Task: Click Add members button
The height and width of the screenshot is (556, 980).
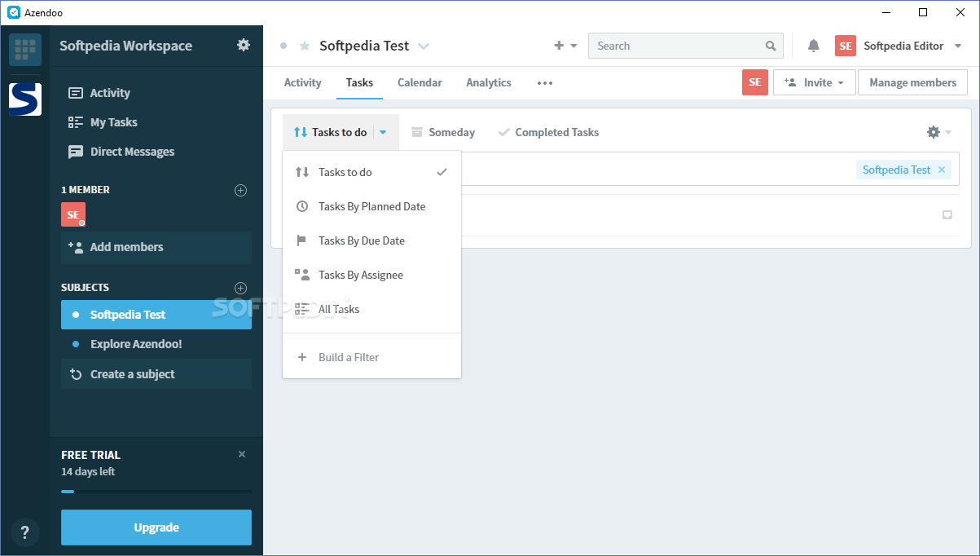Action: [x=156, y=247]
